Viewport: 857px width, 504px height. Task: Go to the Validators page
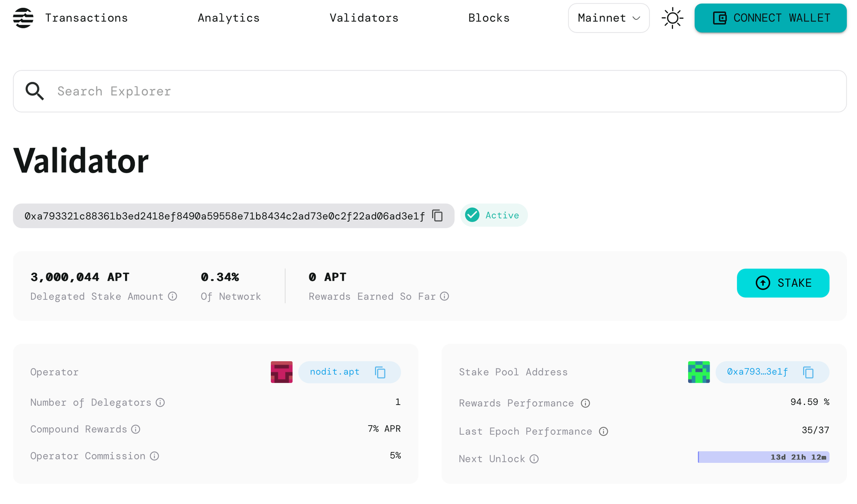point(364,18)
